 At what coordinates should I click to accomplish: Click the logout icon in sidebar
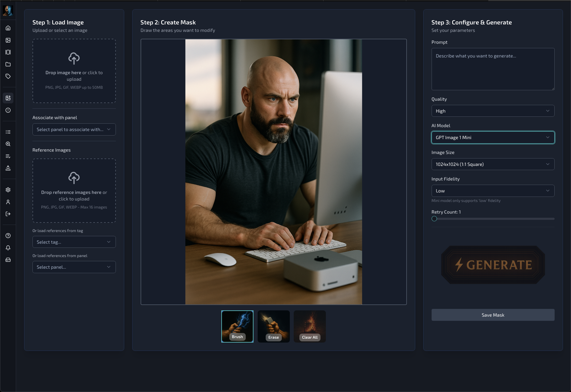[x=8, y=214]
